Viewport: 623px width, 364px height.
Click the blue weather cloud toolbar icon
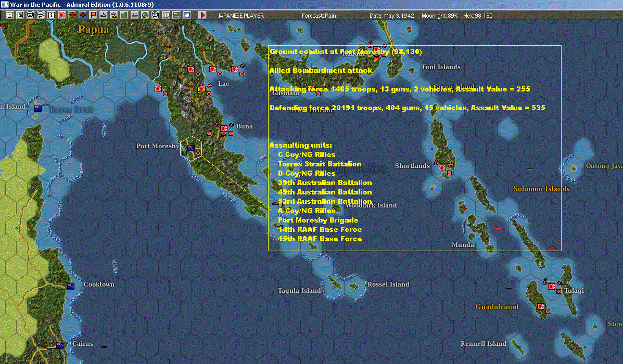click(x=186, y=15)
